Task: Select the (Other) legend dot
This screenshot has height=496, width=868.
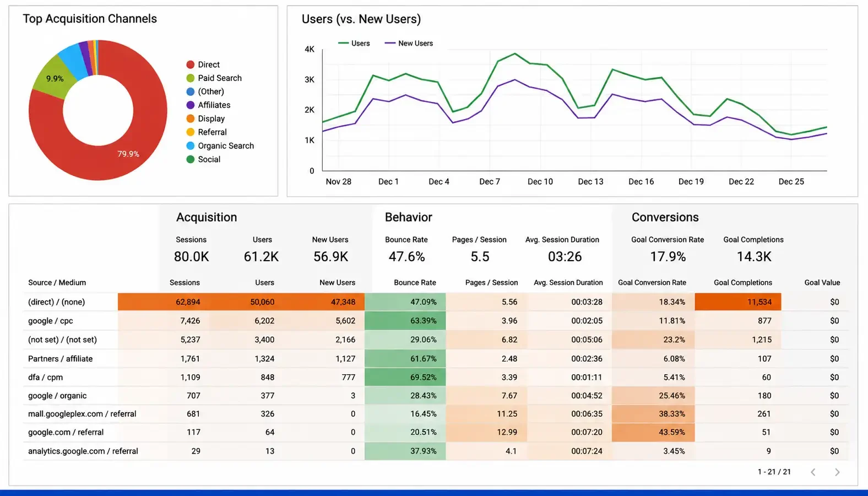Action: point(191,91)
